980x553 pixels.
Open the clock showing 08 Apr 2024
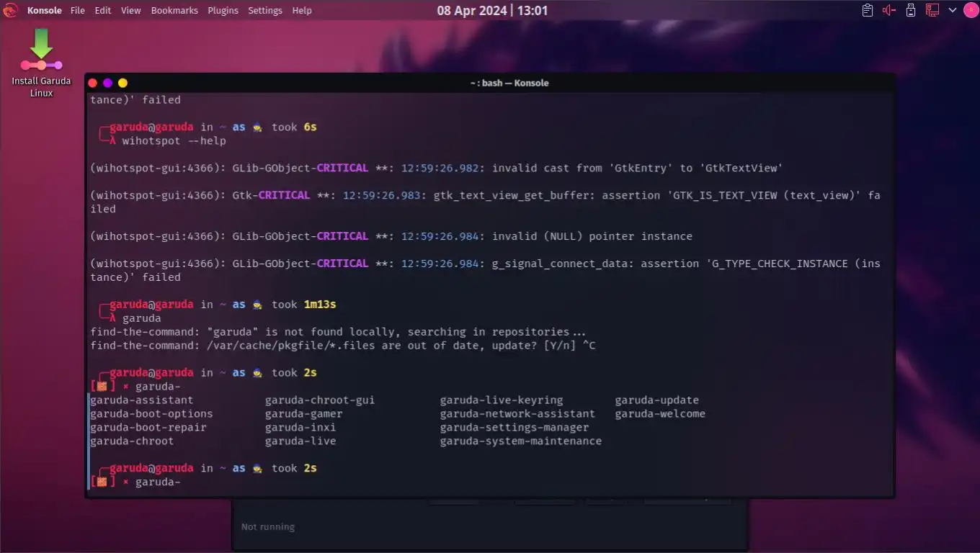(492, 10)
